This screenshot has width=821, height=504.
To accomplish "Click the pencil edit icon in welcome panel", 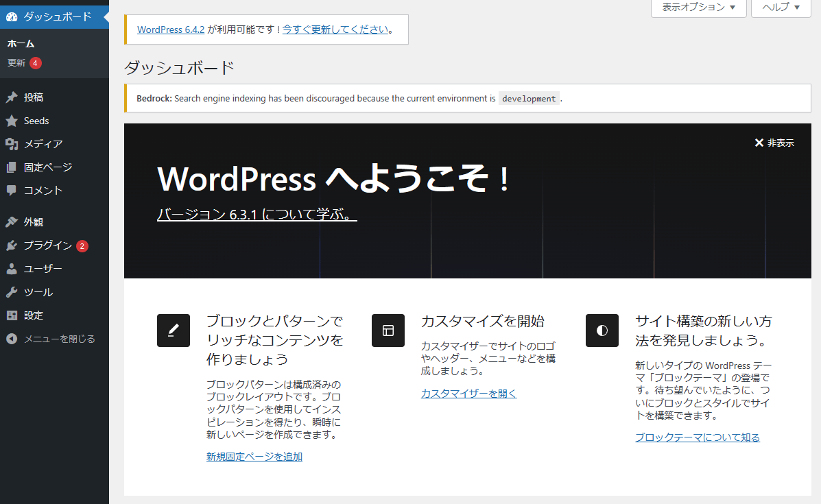I will 174,331.
